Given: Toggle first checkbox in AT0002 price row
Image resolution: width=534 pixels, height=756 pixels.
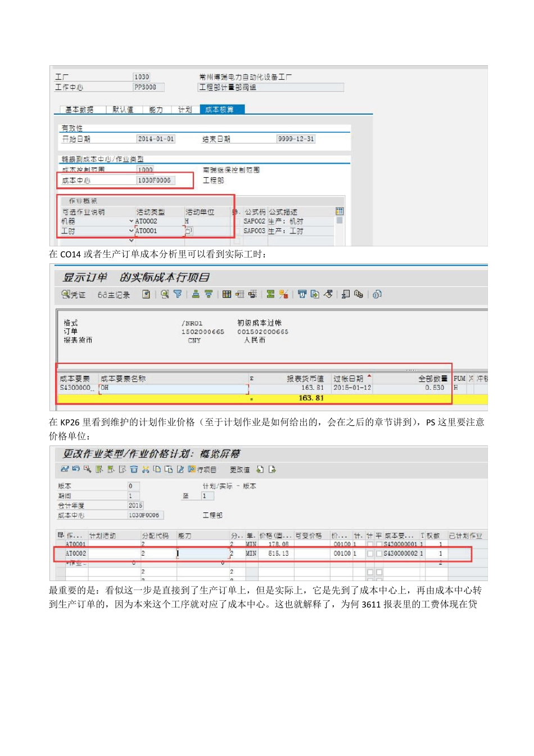Looking at the screenshot, I should pos(370,554).
